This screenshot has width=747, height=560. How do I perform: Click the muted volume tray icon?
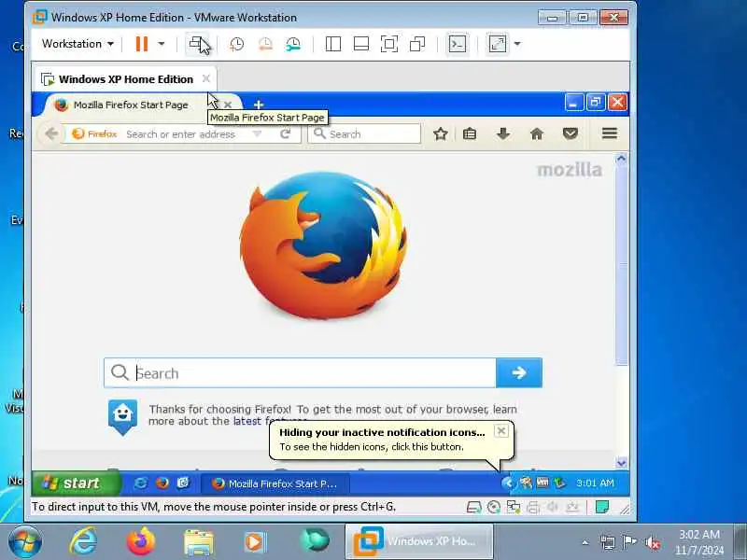[652, 543]
